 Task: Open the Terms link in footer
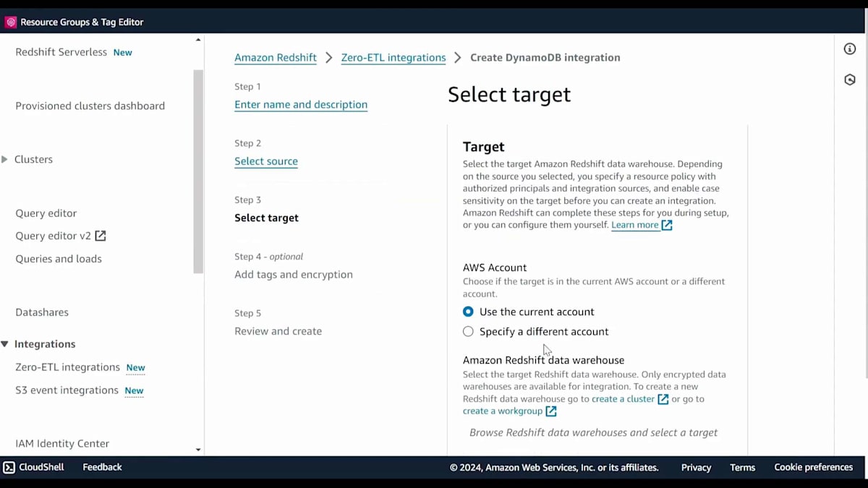(x=742, y=468)
